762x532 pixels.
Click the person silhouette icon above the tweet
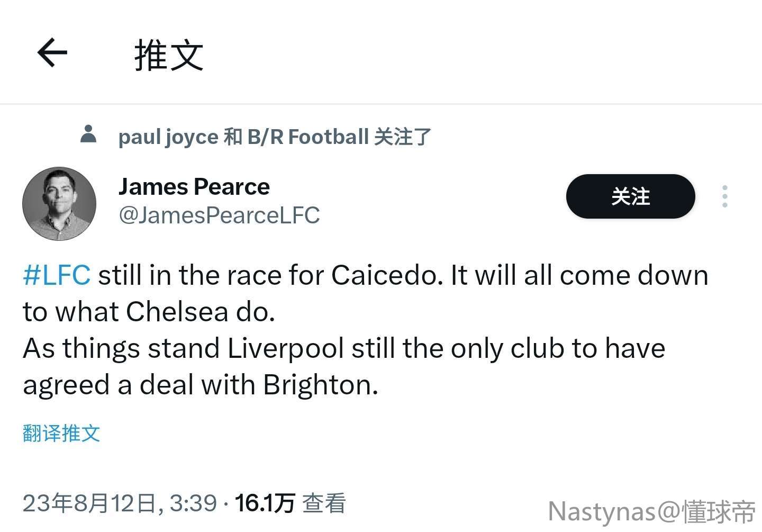88,134
